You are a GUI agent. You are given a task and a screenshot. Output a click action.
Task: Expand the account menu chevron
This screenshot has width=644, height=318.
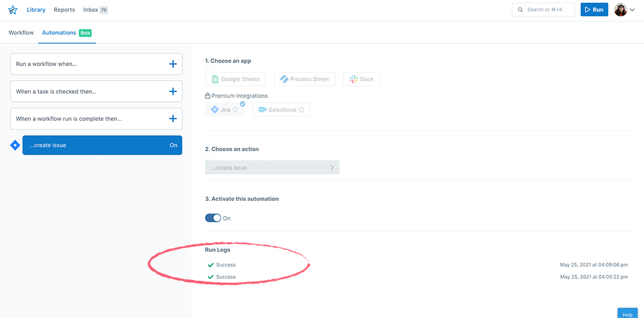pyautogui.click(x=632, y=10)
